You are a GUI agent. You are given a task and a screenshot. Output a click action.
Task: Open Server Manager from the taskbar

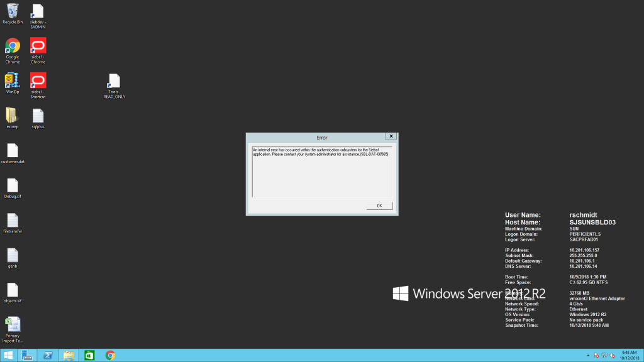point(27,355)
